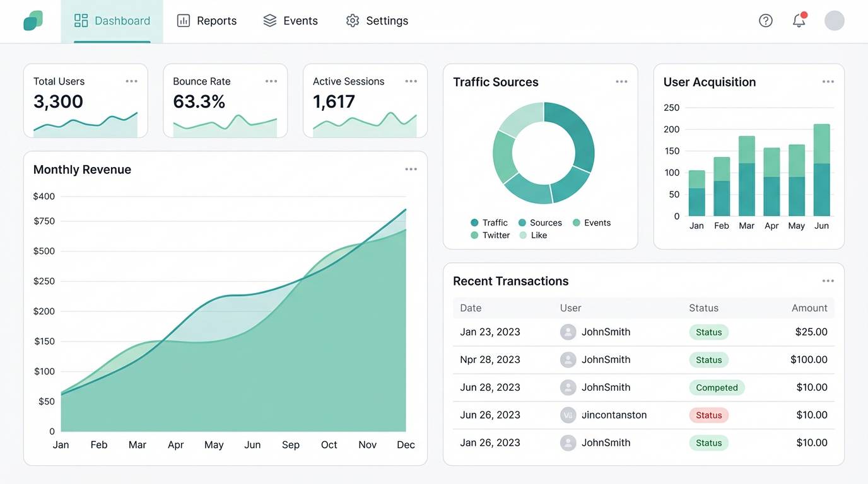Click the help question mark icon
The image size is (868, 484).
coord(765,20)
